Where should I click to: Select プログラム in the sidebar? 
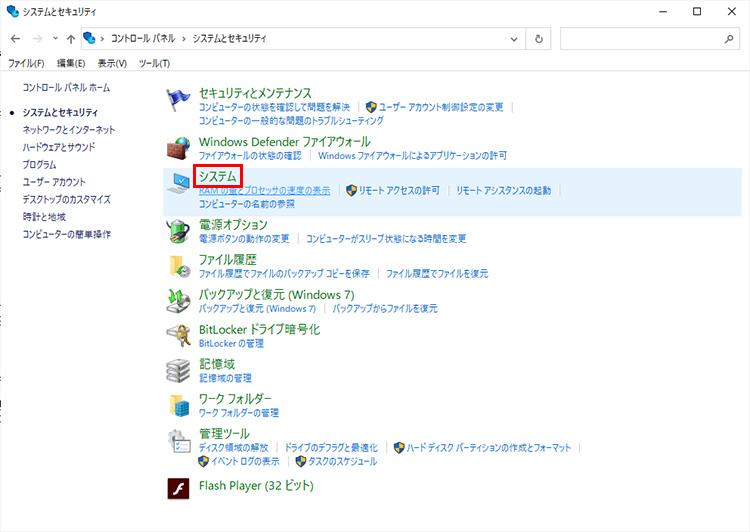(x=39, y=165)
